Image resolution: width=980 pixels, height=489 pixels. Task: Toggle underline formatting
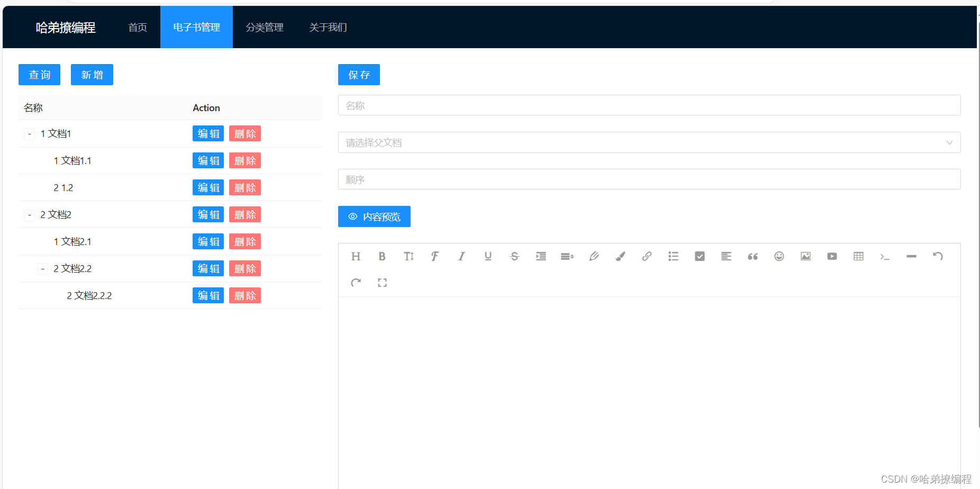[488, 257]
